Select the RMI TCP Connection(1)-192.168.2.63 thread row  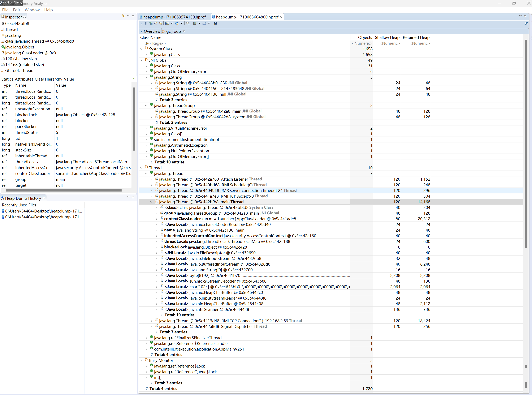331,321
